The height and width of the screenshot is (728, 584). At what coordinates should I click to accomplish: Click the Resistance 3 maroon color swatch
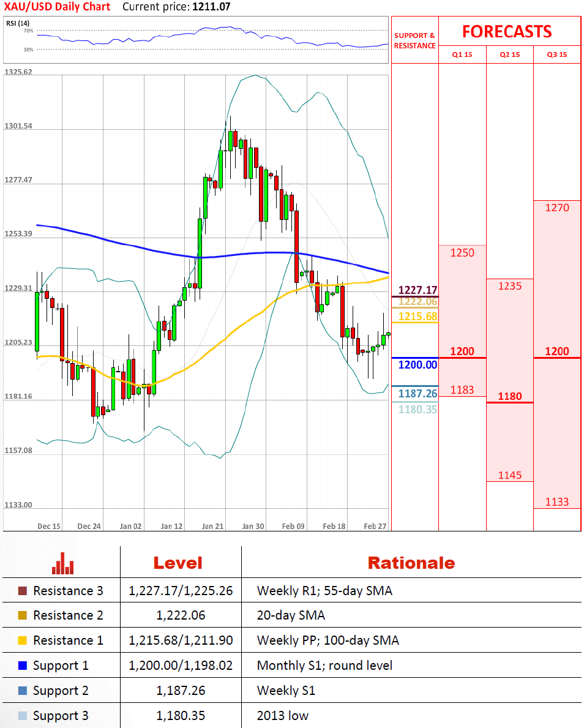pyautogui.click(x=22, y=591)
